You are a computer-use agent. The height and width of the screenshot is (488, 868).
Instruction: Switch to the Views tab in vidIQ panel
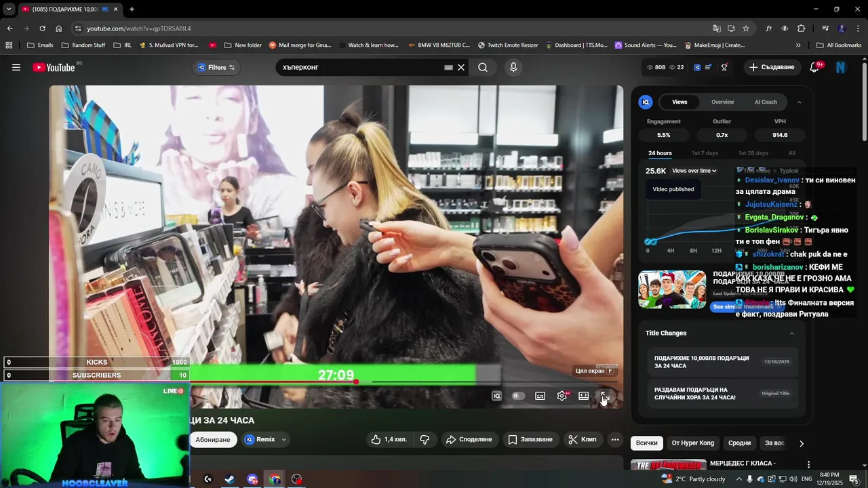[679, 102]
